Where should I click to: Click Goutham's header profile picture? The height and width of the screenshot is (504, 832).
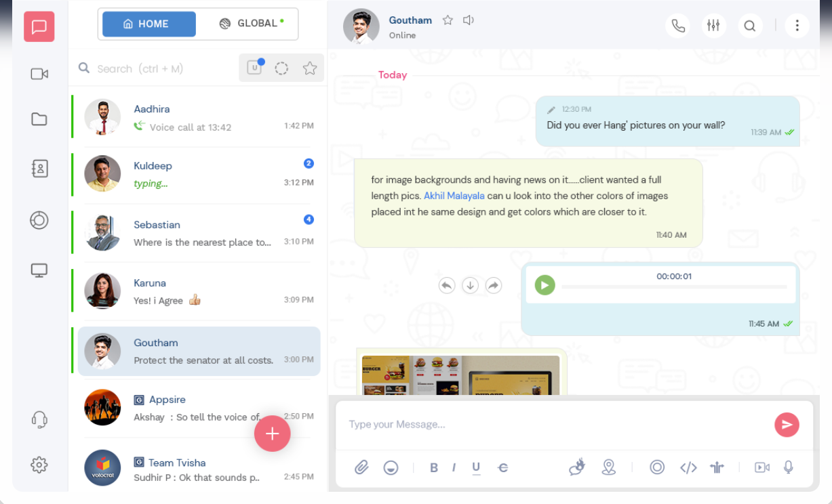pos(361,26)
